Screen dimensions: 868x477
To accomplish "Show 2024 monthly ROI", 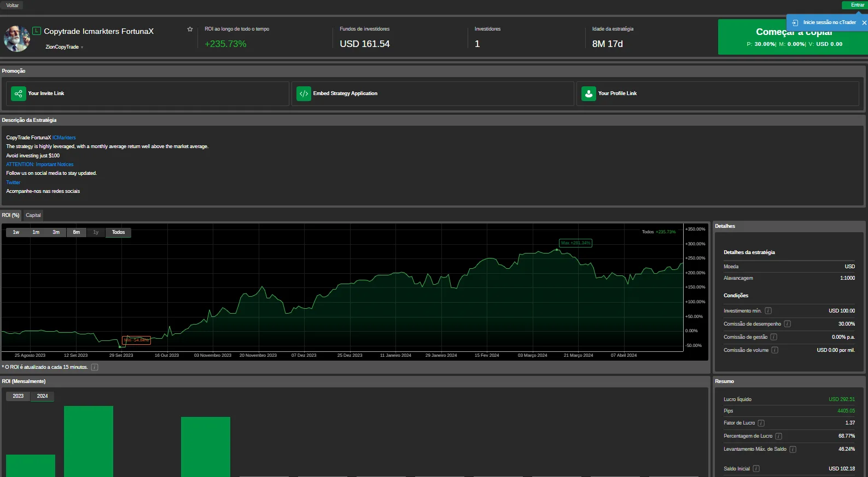I will [x=42, y=396].
